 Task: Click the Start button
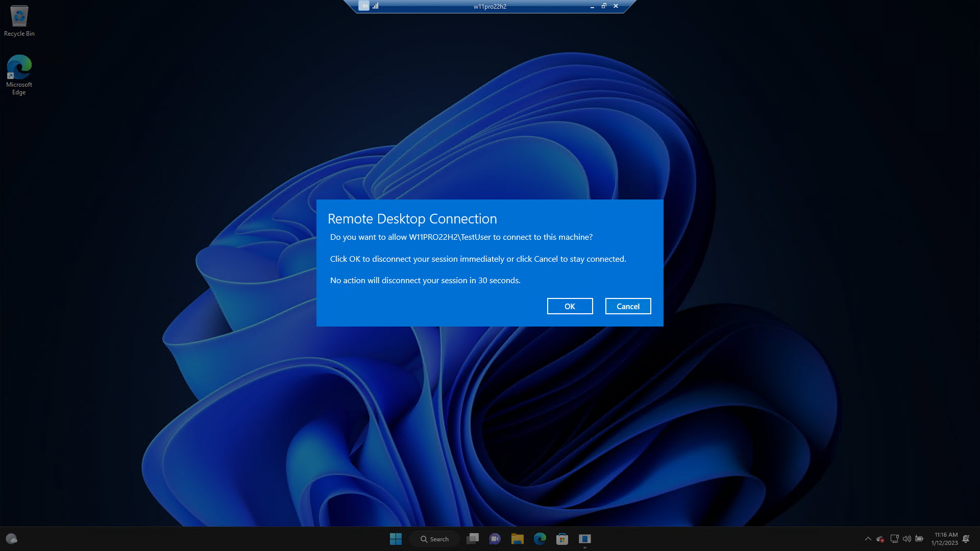tap(396, 539)
